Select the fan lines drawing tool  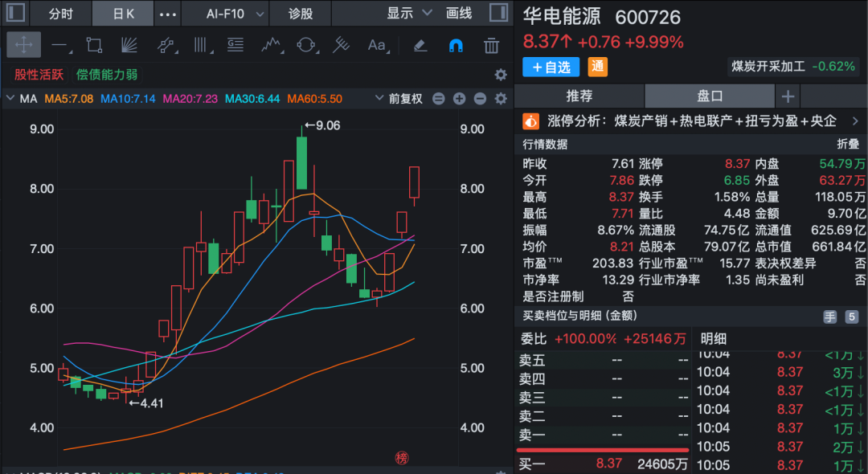(x=129, y=45)
